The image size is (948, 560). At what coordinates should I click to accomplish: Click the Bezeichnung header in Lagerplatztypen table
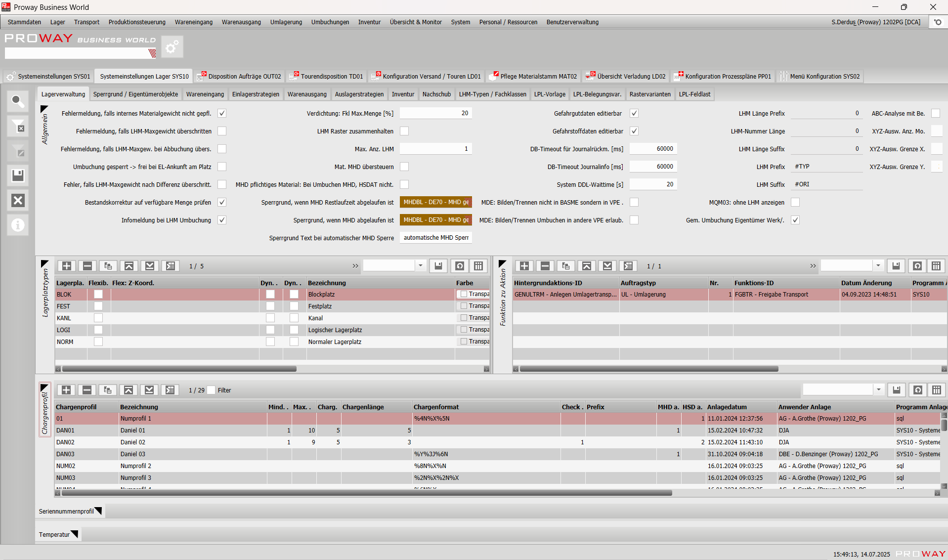(x=380, y=283)
